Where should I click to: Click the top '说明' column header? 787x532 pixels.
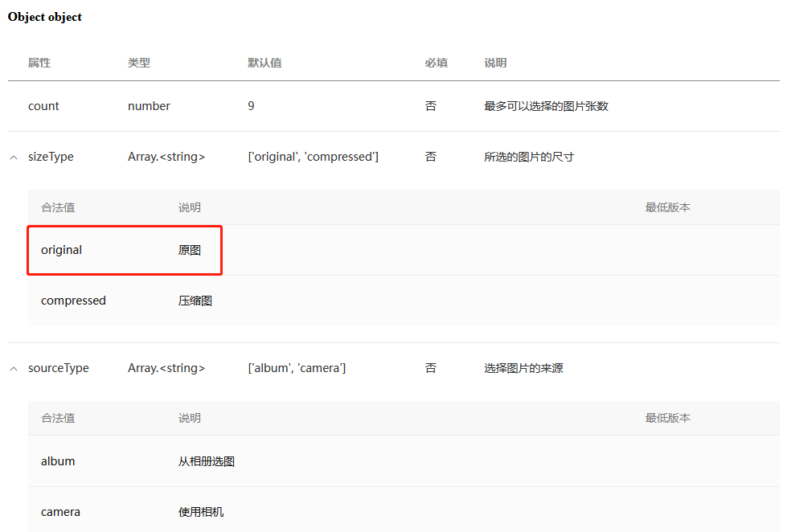point(495,63)
